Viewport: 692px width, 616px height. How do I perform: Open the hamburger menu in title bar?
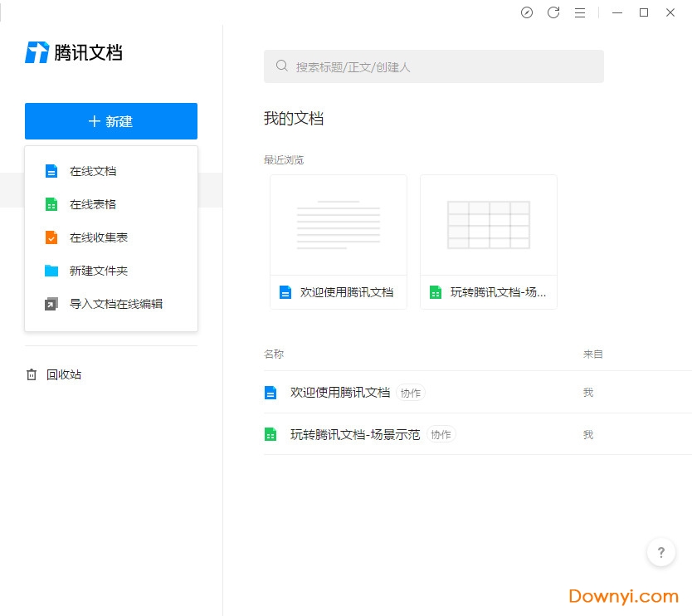click(580, 12)
